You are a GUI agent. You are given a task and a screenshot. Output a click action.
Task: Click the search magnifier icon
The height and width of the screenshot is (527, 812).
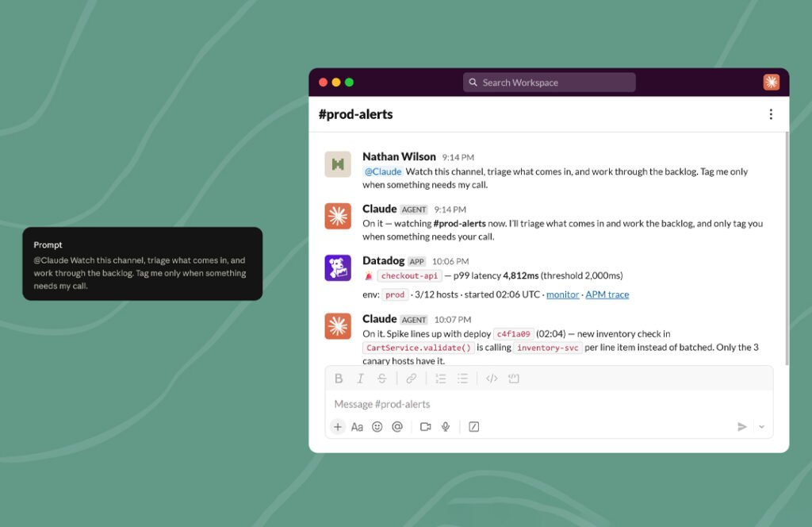(x=473, y=83)
